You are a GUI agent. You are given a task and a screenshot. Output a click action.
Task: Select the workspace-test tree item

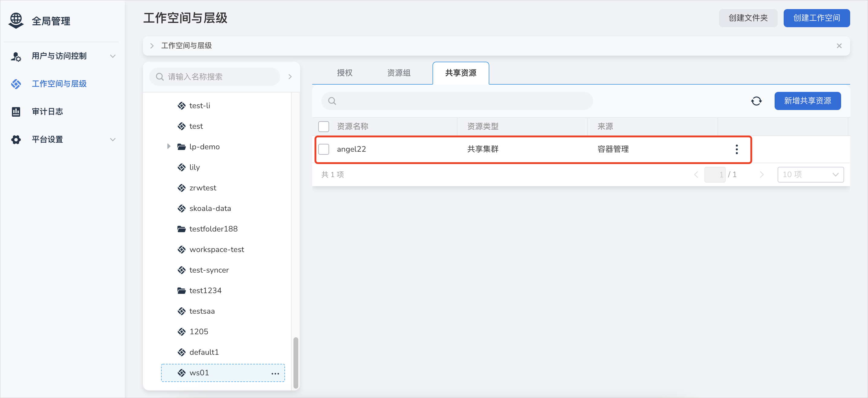(x=217, y=250)
